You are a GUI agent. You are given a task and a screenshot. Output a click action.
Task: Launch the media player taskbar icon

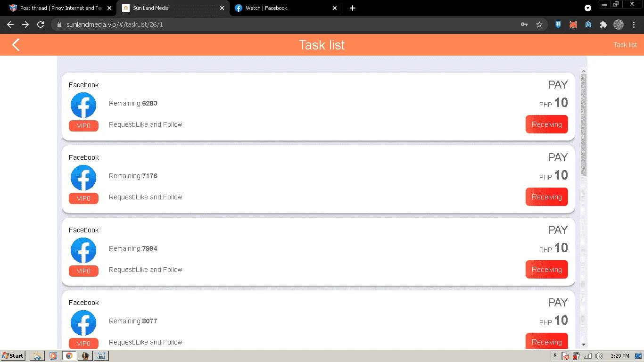click(53, 356)
